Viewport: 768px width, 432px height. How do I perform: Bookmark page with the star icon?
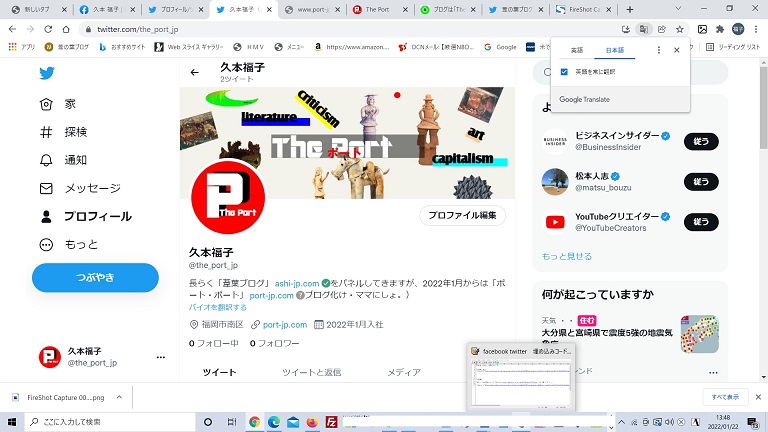point(680,29)
